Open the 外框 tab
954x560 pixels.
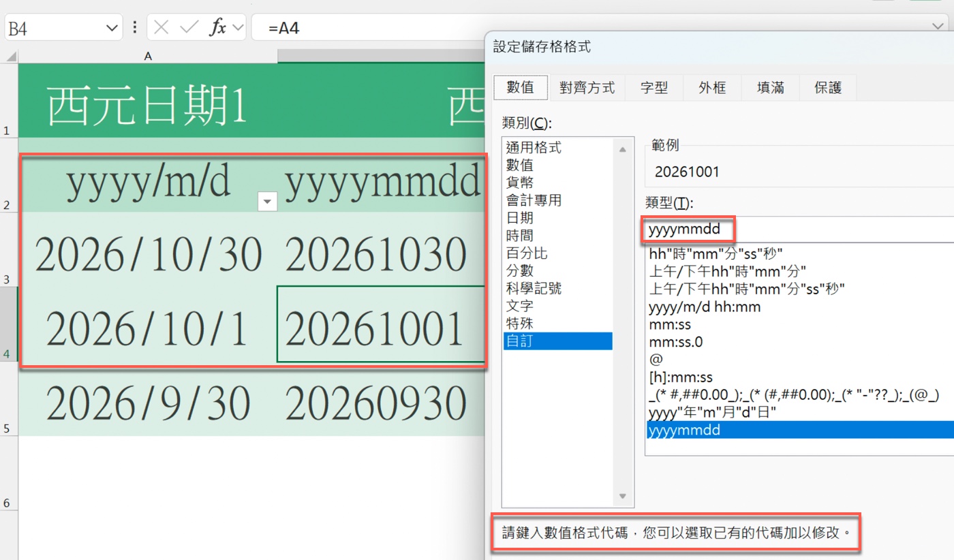[712, 87]
